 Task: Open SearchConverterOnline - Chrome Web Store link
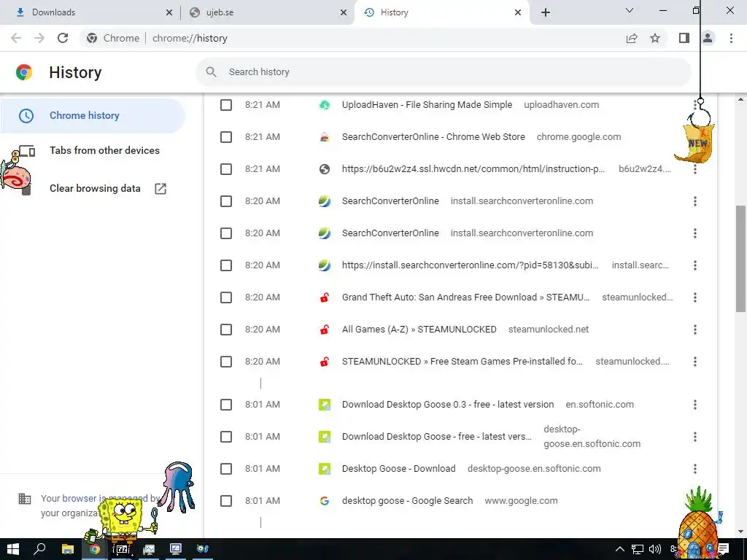click(x=433, y=137)
